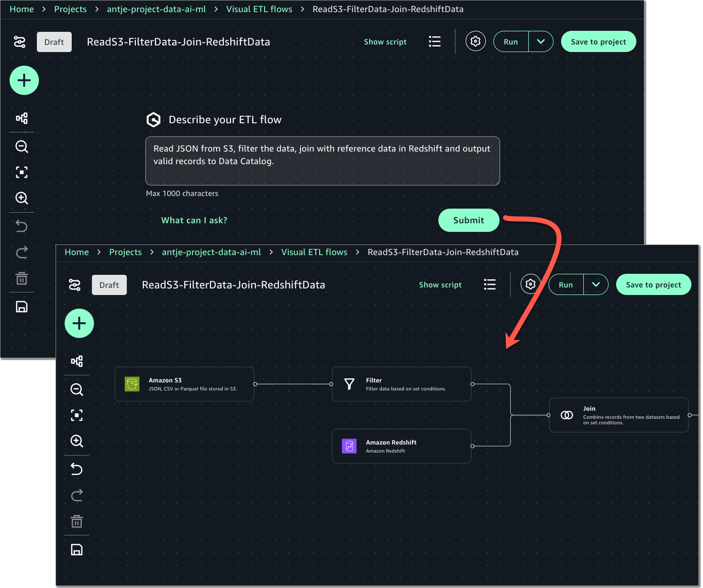The width and height of the screenshot is (703, 588).
Task: Click the auto-layout diagram icon in the front window
Action: (x=77, y=361)
